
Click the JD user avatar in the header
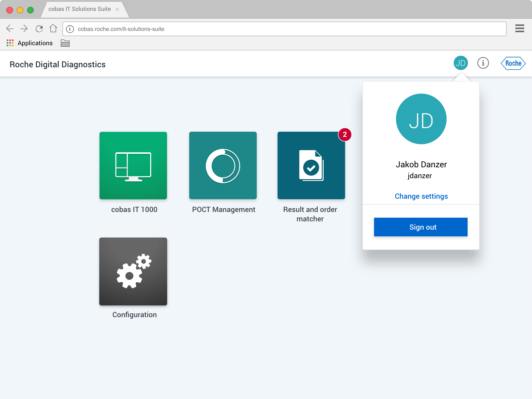(x=461, y=63)
